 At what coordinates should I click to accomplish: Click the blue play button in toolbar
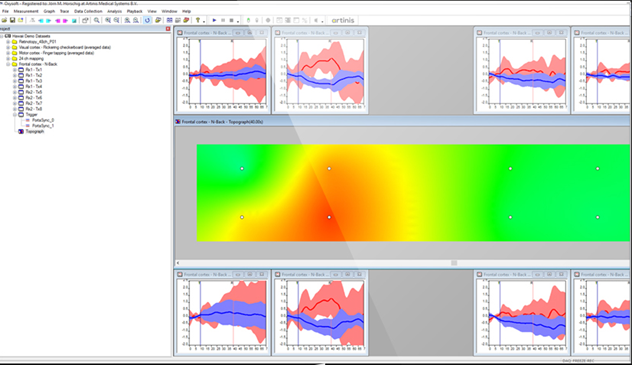pyautogui.click(x=214, y=20)
